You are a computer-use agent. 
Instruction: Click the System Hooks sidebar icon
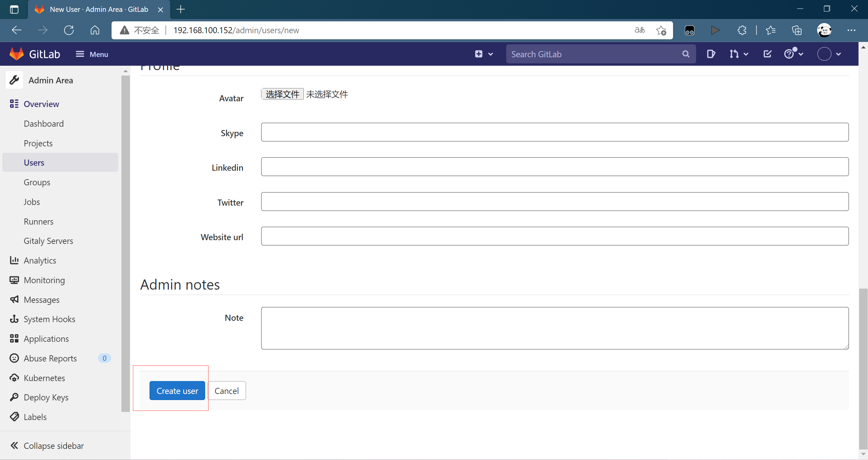click(x=14, y=319)
